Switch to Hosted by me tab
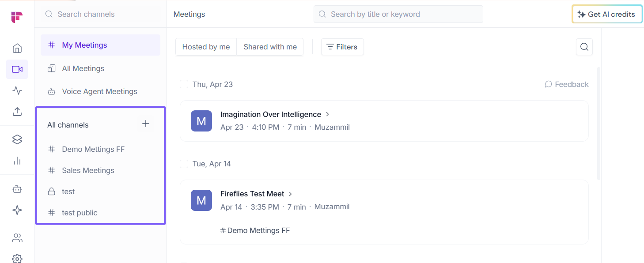 tap(206, 47)
